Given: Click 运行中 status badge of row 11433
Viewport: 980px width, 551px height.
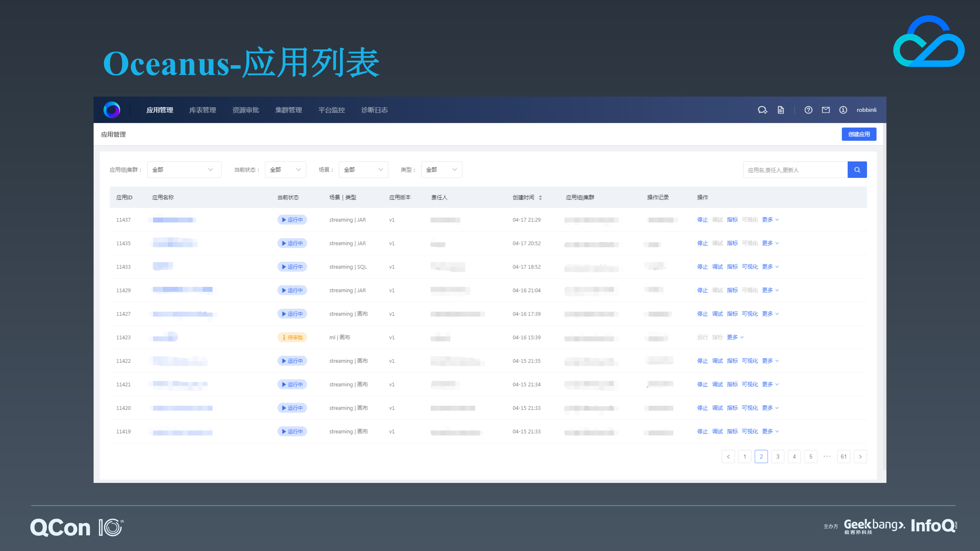Looking at the screenshot, I should pos(292,267).
